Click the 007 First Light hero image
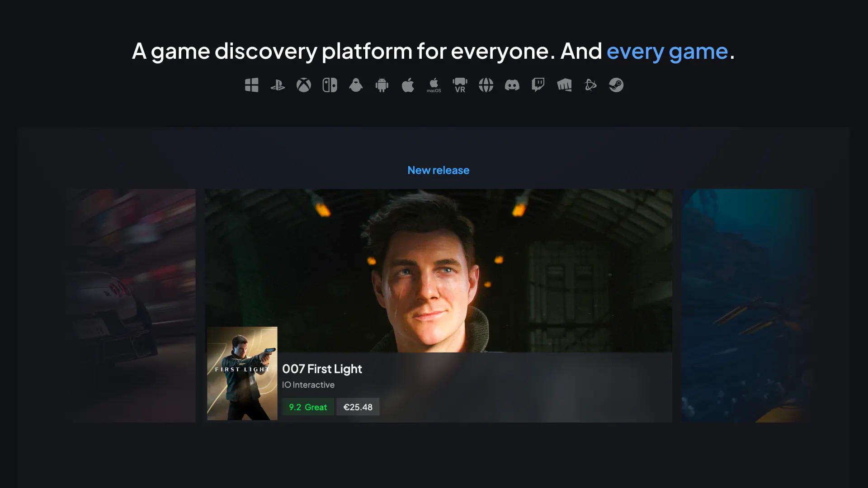This screenshot has width=868, height=488. point(439,271)
